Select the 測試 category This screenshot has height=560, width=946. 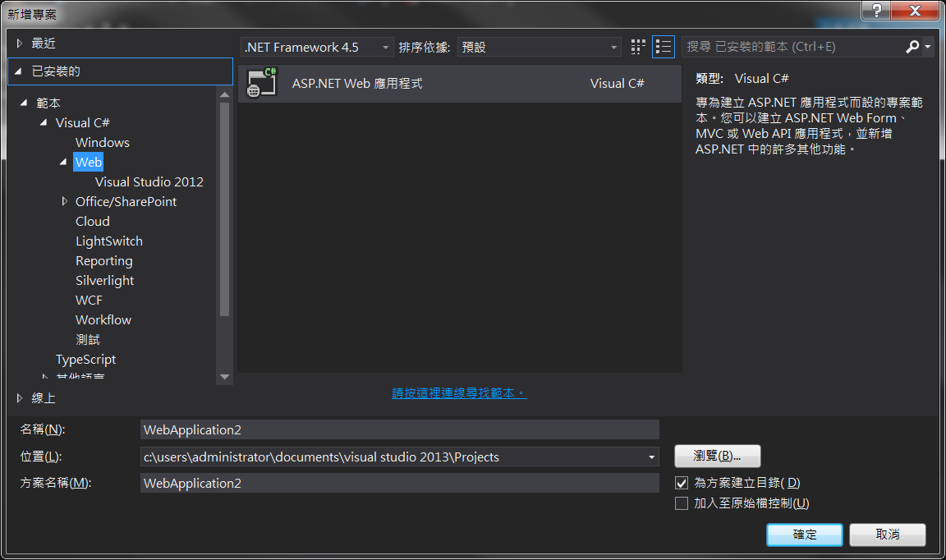[x=88, y=340]
